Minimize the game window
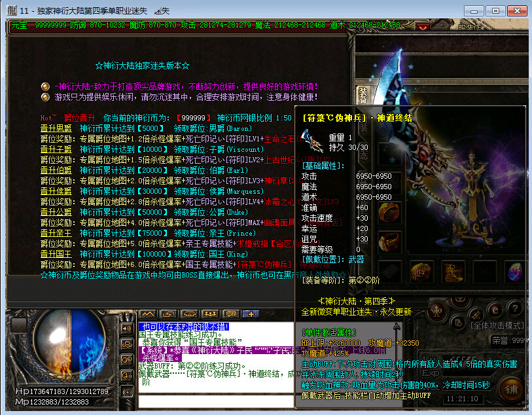532x415 pixels. pyautogui.click(x=474, y=11)
